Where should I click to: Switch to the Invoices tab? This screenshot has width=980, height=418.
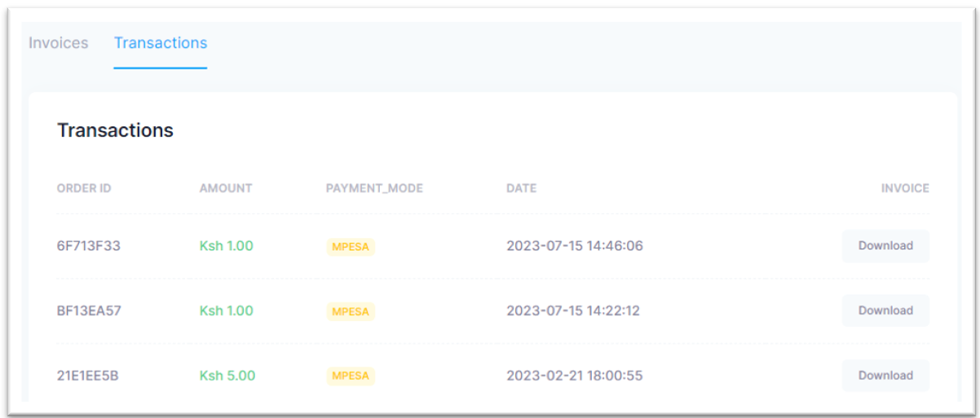click(x=59, y=43)
